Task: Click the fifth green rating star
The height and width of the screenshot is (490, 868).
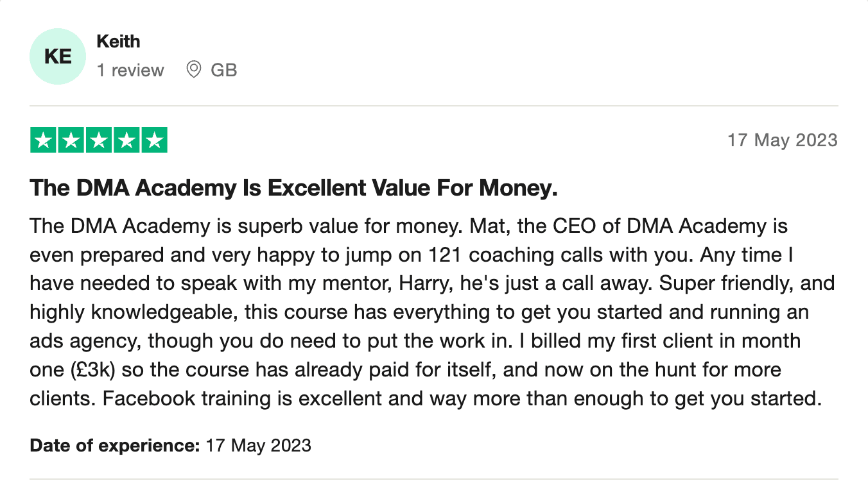Action: click(154, 140)
